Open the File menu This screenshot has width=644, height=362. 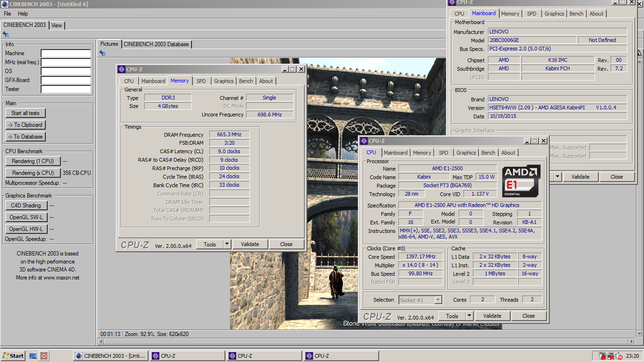8,14
